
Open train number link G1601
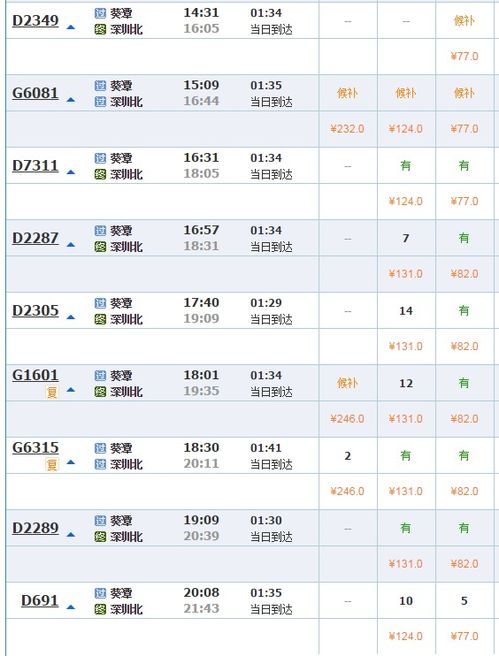[35, 375]
